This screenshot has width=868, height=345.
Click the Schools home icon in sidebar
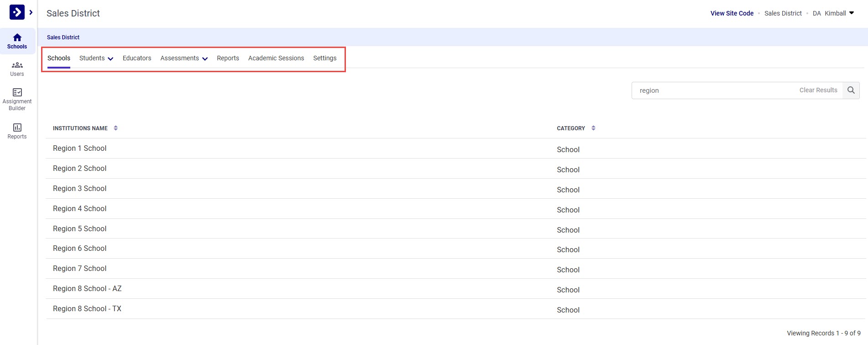pos(17,41)
